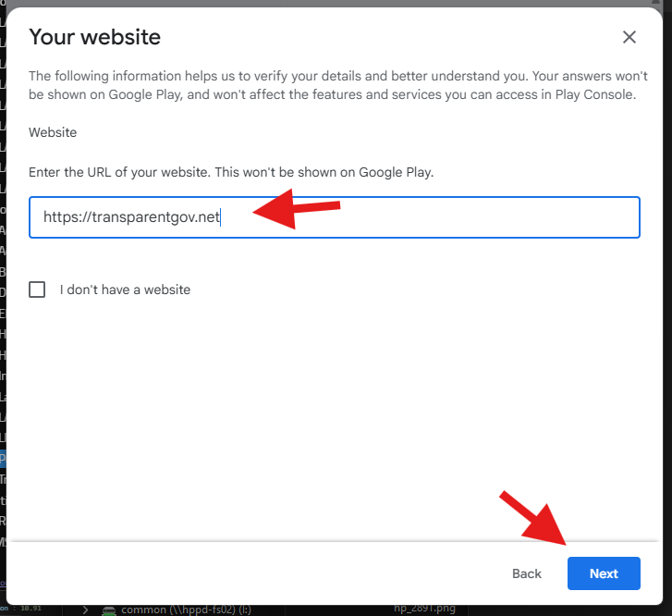The height and width of the screenshot is (616, 672).
Task: Click the 'Your website' dialog heading
Action: (x=95, y=37)
